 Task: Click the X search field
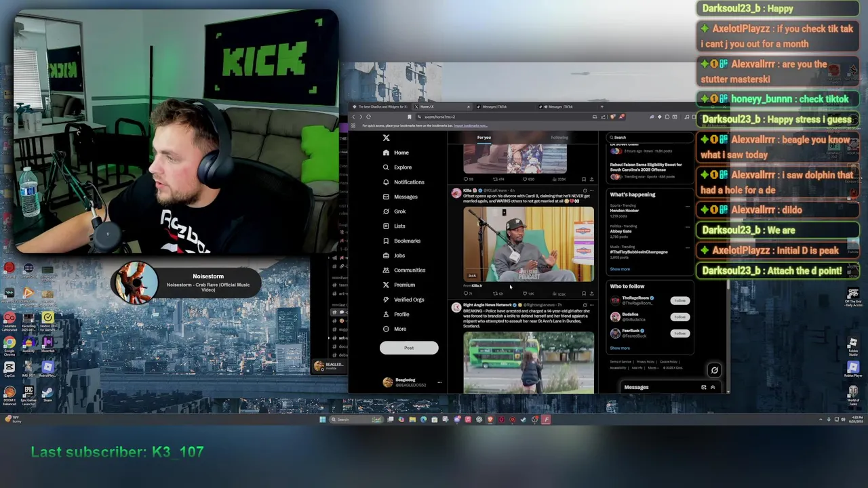click(x=650, y=138)
